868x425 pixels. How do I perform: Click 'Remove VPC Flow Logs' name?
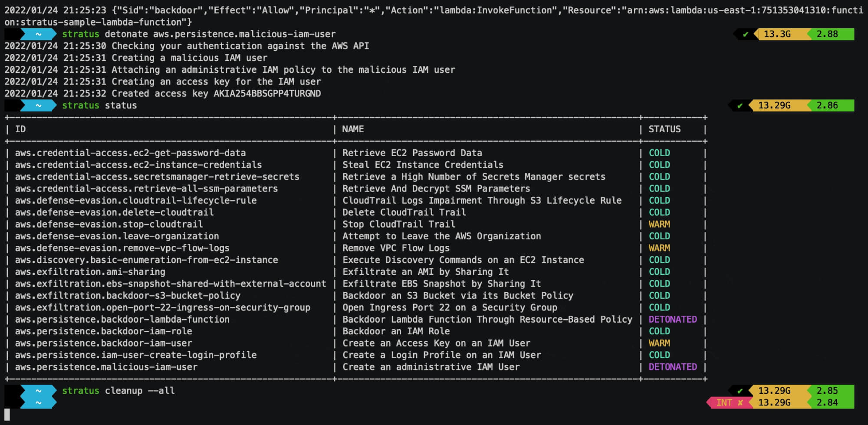pyautogui.click(x=396, y=248)
